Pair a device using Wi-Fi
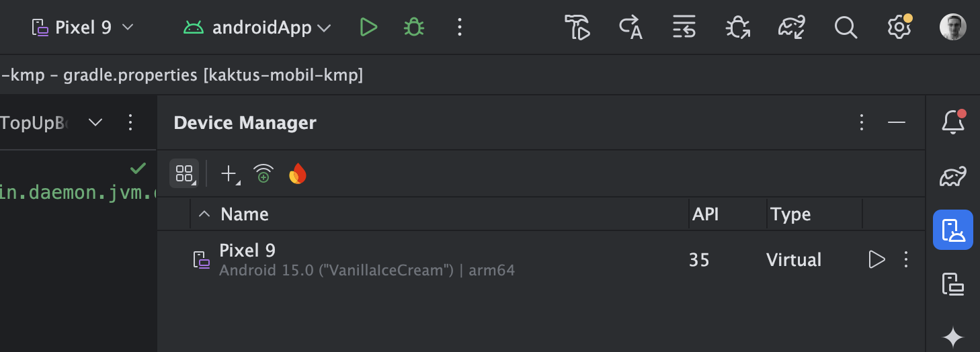The height and width of the screenshot is (352, 980). tap(263, 174)
